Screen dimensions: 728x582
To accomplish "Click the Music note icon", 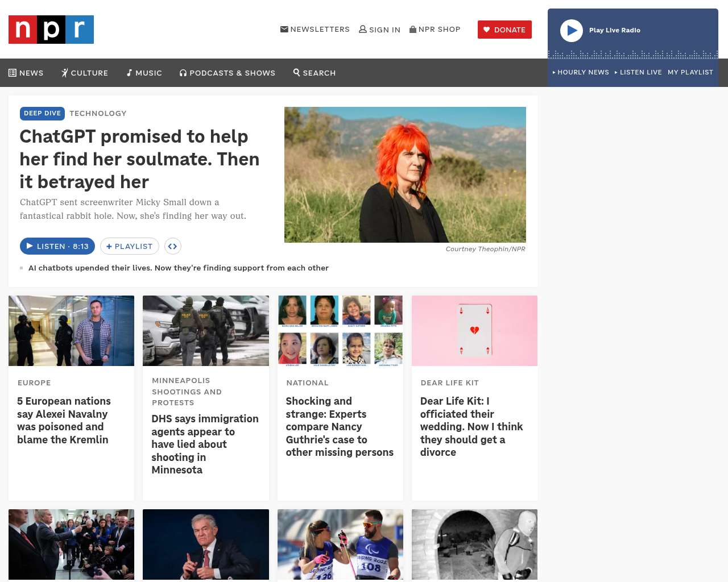I will point(130,73).
